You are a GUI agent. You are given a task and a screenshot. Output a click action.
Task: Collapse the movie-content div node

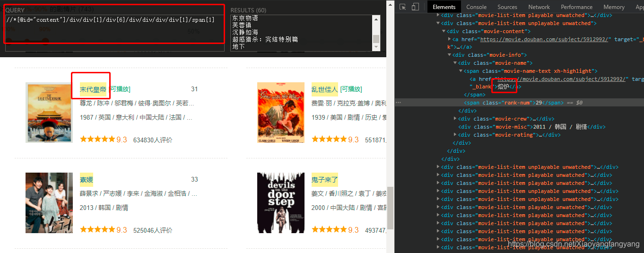click(x=444, y=31)
